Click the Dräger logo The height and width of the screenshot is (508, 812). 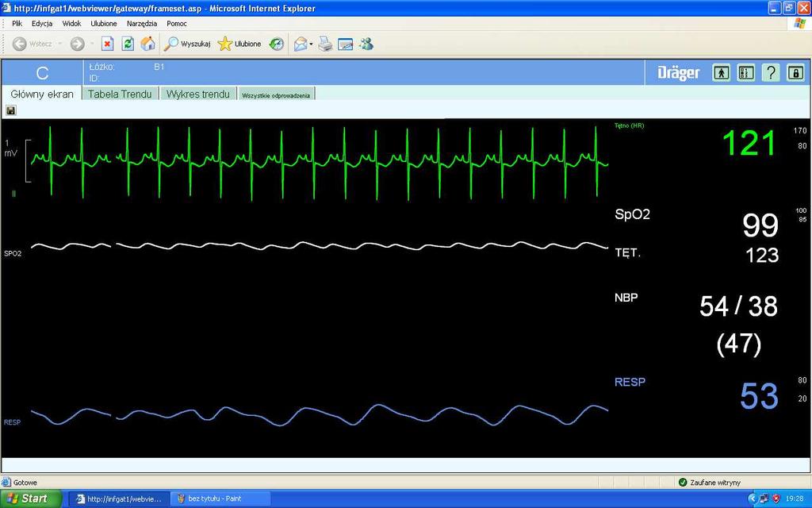coord(679,72)
